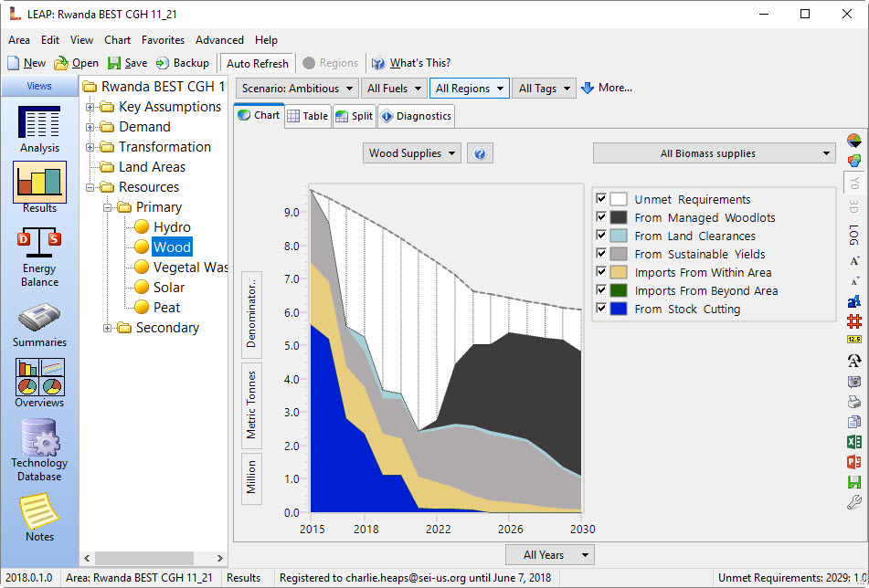Viewport: 869px width, 588px height.
Task: Expand the Secondary resources folder
Action: click(107, 328)
